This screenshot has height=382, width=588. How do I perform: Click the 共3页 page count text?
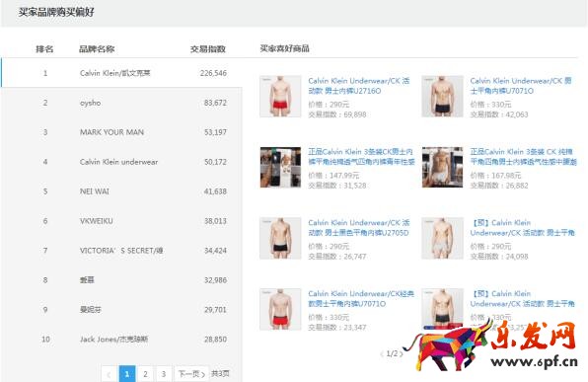click(x=220, y=373)
